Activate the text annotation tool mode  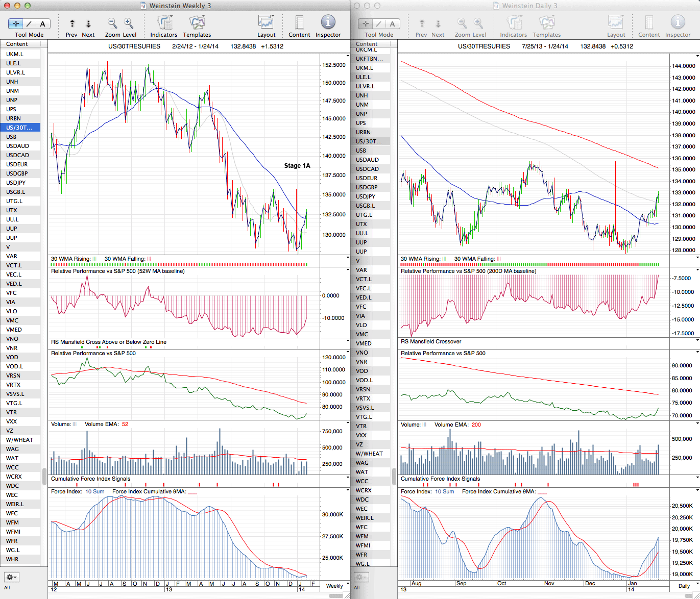(42, 24)
